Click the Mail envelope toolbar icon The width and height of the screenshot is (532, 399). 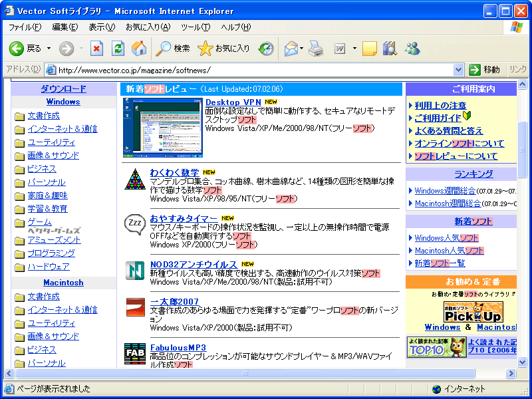pyautogui.click(x=291, y=49)
